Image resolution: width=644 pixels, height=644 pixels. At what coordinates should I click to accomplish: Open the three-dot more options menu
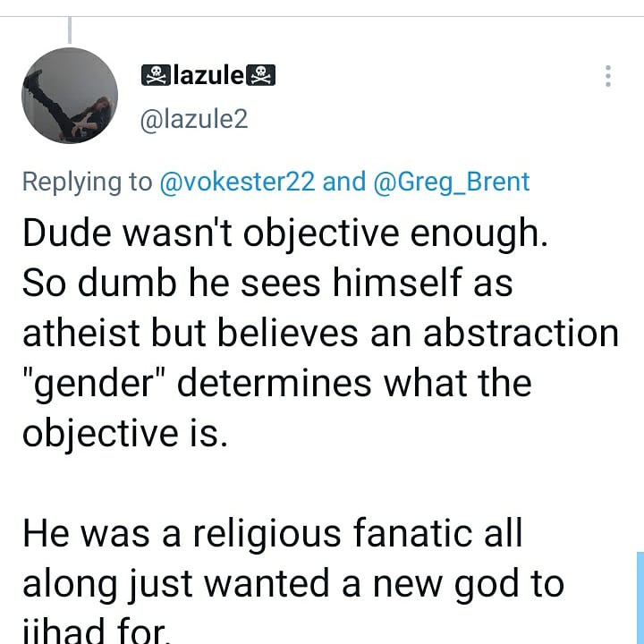coord(608,76)
